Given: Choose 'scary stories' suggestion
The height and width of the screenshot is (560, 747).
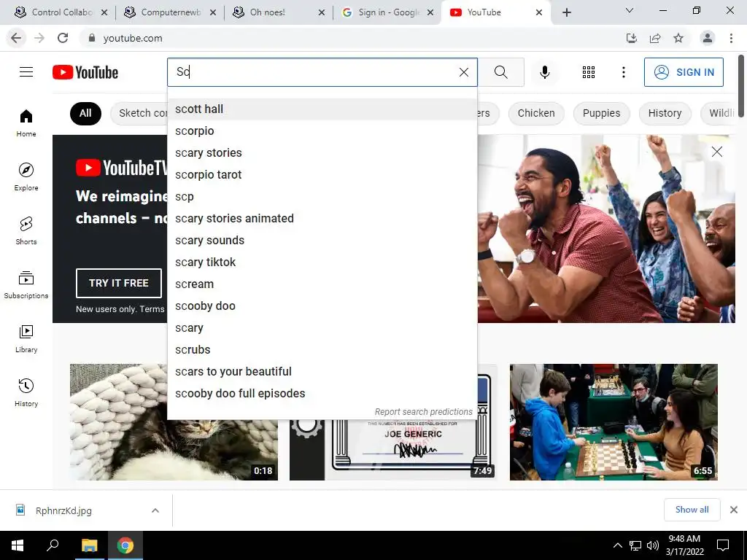Looking at the screenshot, I should click(x=322, y=153).
